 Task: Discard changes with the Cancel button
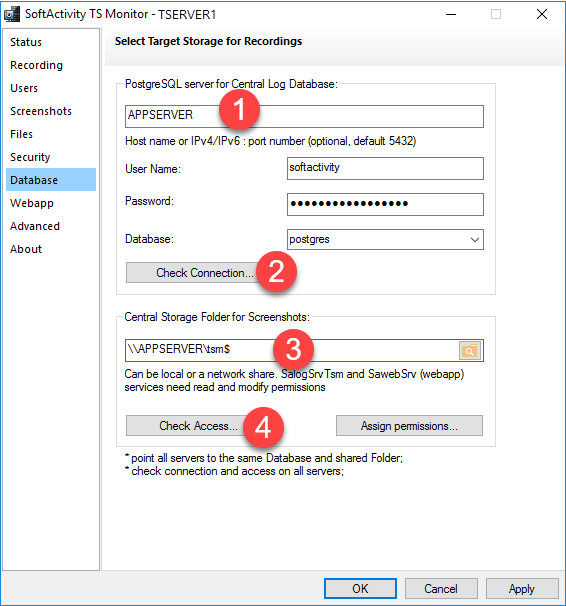[x=441, y=589]
